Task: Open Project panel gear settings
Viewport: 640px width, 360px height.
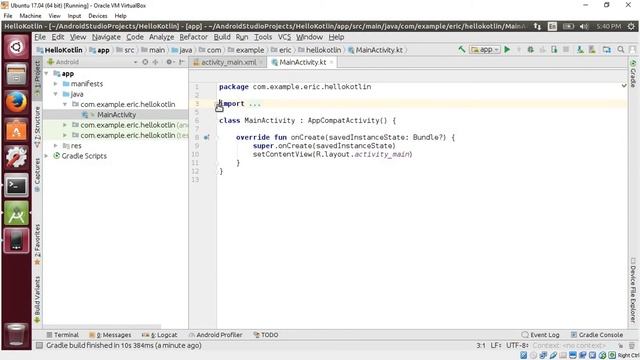Action: pos(169,62)
